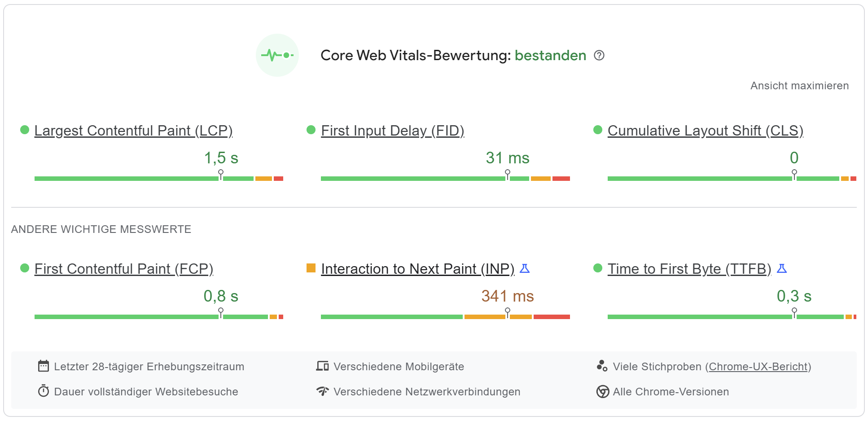This screenshot has width=868, height=425.
Task: Toggle the orange status square beside INP
Action: (x=311, y=268)
